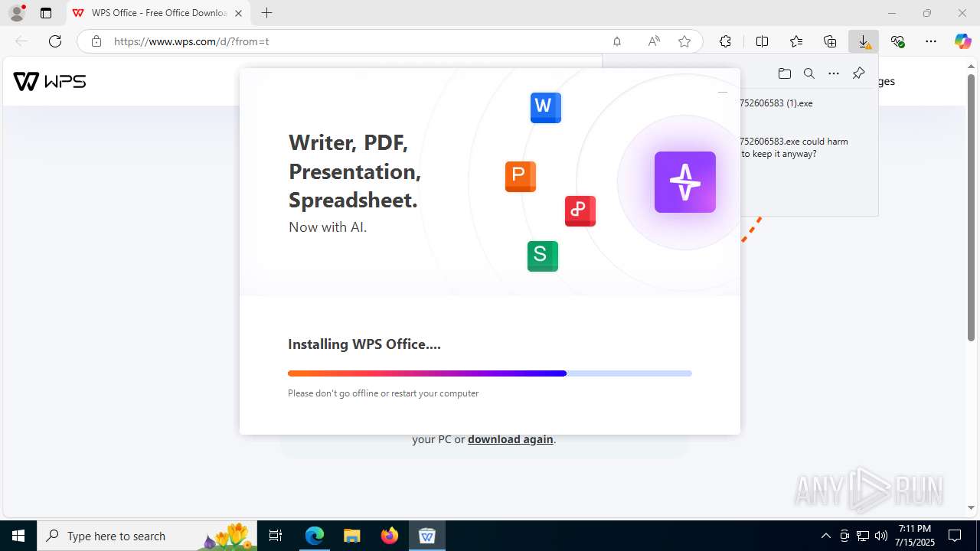The width and height of the screenshot is (980, 551).
Task: Toggle the Downloads panel button
Action: point(864,41)
